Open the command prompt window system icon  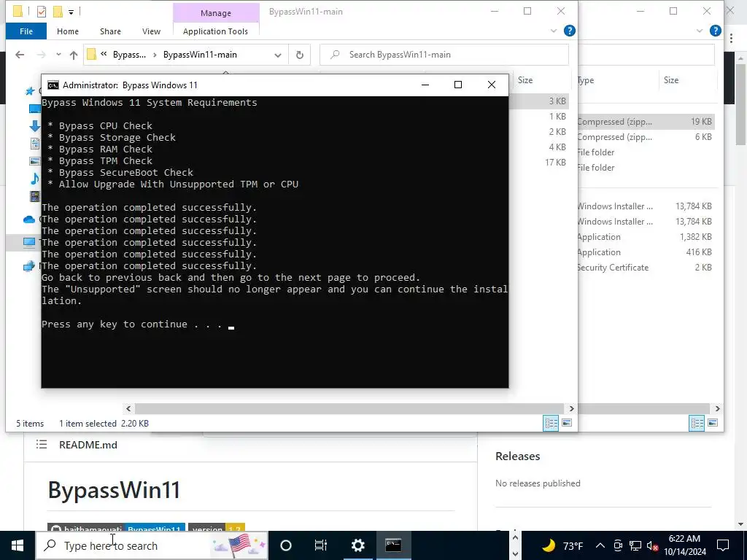(x=53, y=85)
